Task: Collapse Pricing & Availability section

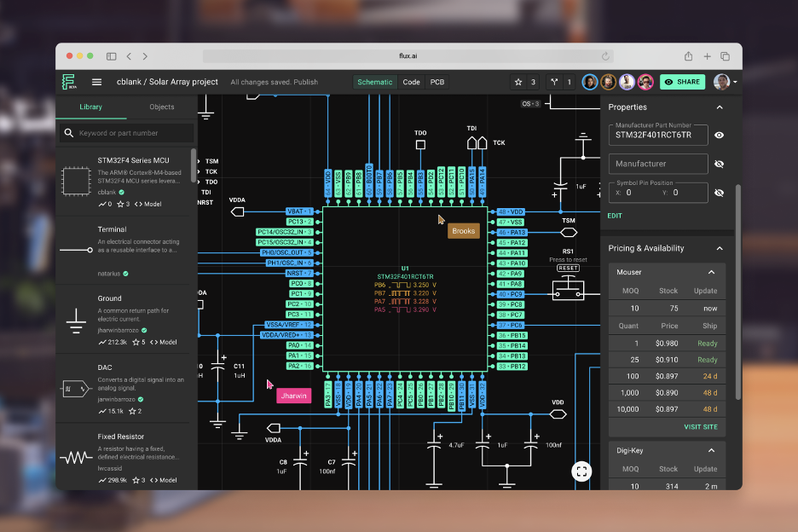Action: pyautogui.click(x=719, y=249)
